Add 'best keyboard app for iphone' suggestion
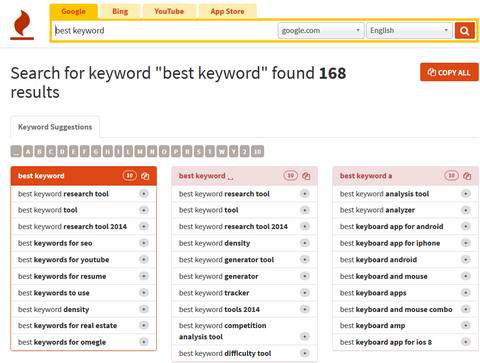Screen dimensions: 480x363 point(466,243)
